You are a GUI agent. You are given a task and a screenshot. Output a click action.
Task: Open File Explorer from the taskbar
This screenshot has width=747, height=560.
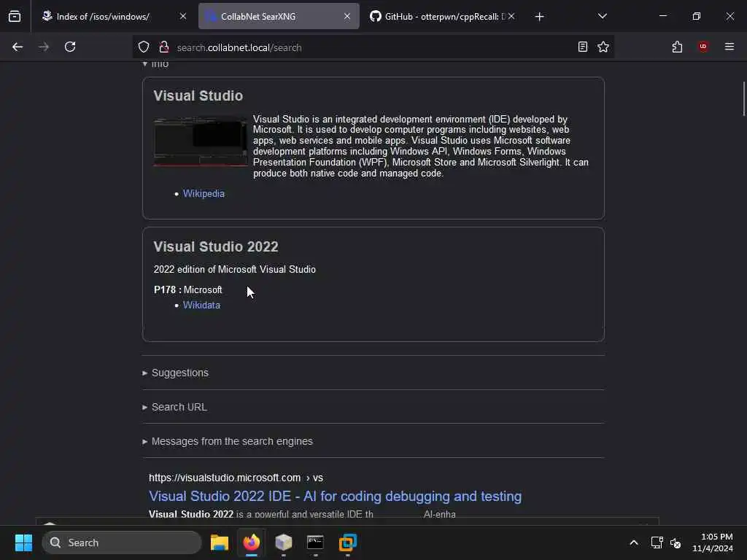(x=220, y=542)
